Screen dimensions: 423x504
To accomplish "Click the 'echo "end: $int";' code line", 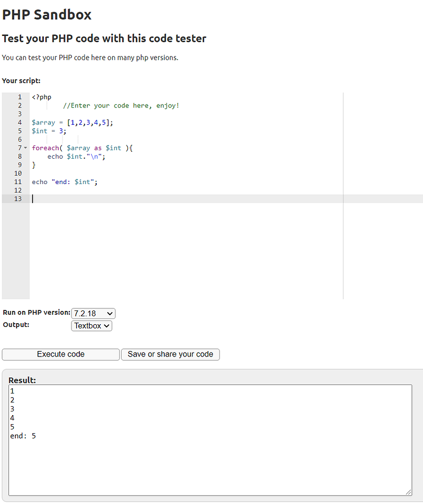I will tap(65, 182).
